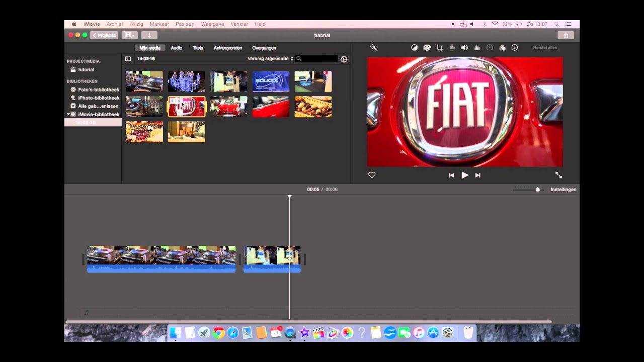Click the timeline horizontal scrollbar
This screenshot has width=644, height=362.
click(x=308, y=322)
